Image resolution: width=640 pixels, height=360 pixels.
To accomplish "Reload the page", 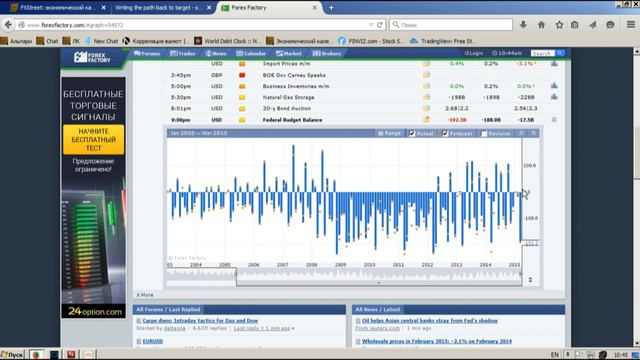I will (x=380, y=25).
